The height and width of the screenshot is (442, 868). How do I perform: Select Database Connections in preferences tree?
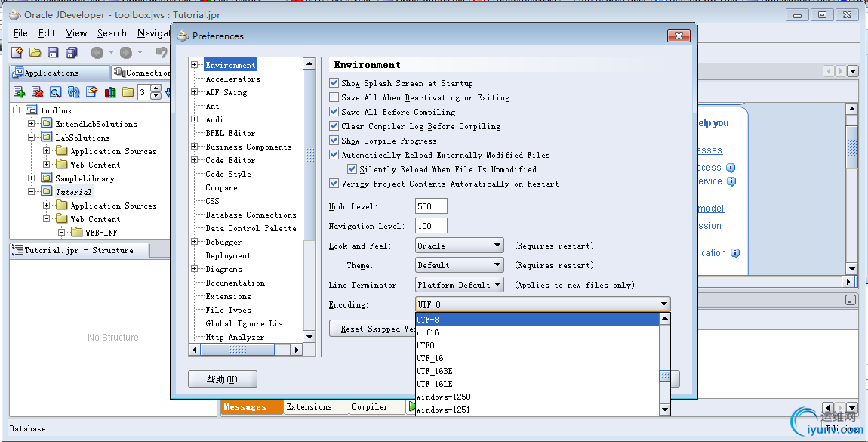[251, 215]
